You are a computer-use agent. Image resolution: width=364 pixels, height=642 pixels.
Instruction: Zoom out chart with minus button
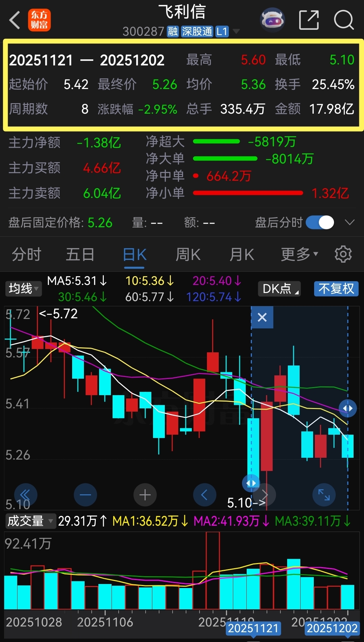[x=85, y=495]
